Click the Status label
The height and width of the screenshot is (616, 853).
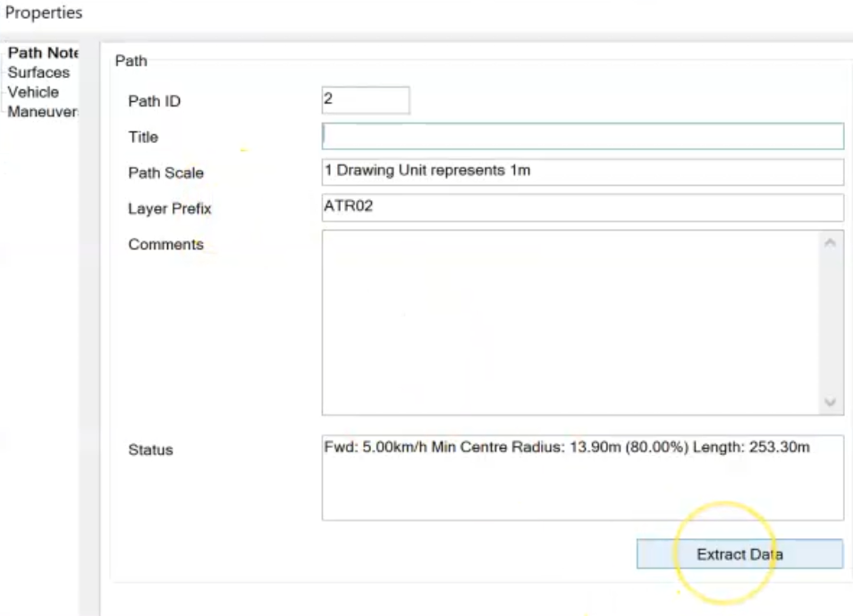(150, 450)
